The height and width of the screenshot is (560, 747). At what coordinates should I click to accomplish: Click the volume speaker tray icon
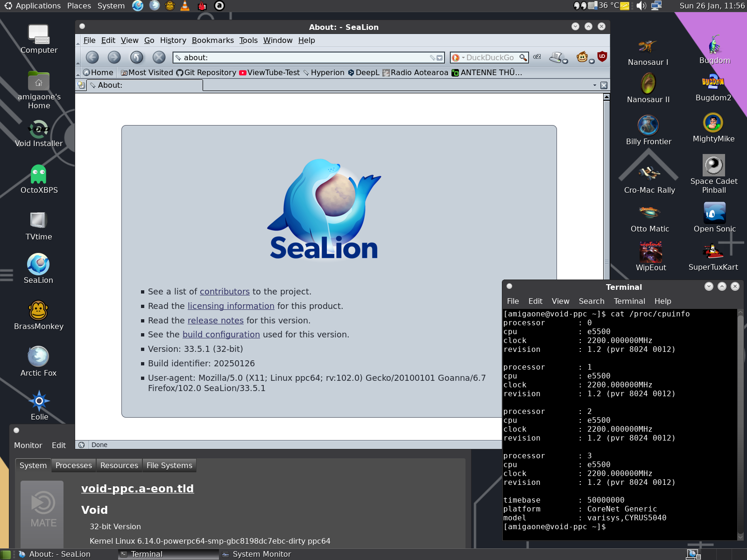click(x=641, y=6)
